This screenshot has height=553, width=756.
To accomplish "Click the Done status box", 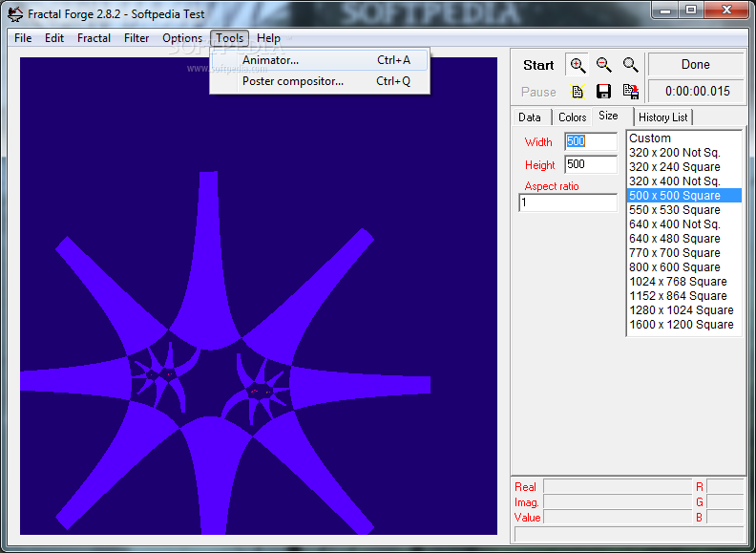I will click(696, 65).
